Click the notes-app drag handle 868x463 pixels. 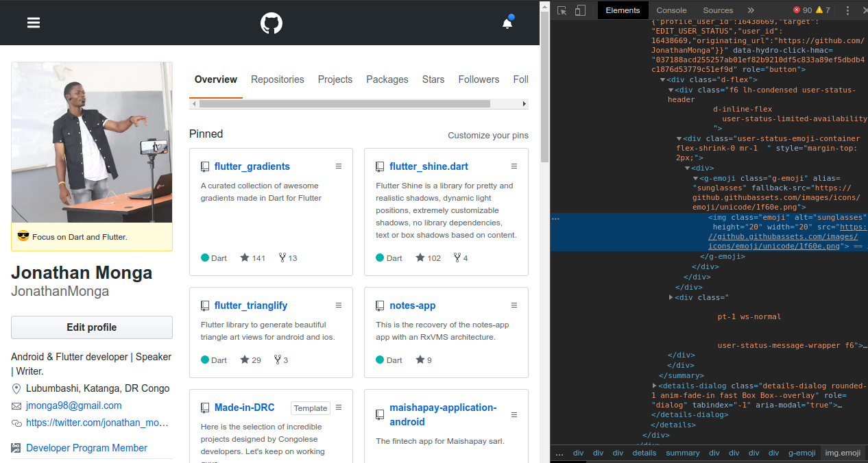coord(514,305)
